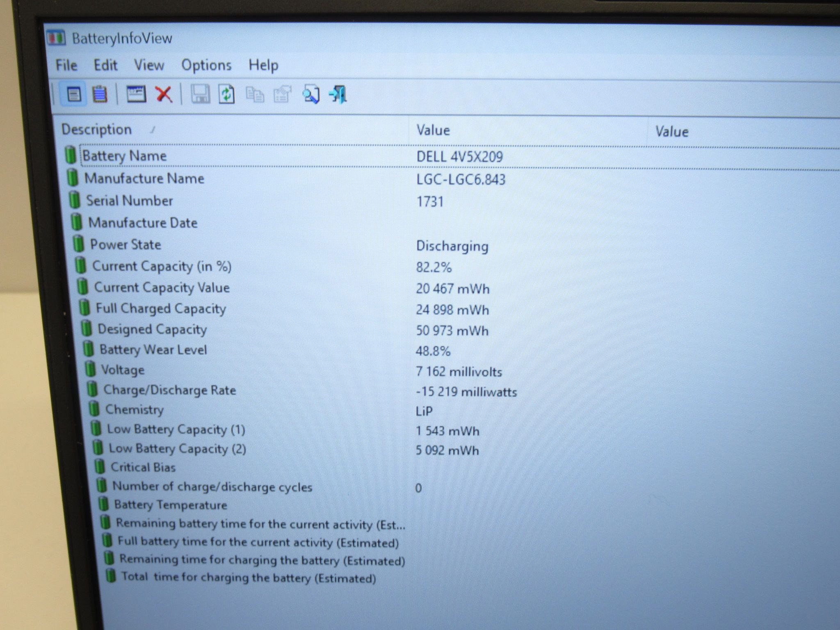Open the Options menu

(x=206, y=65)
